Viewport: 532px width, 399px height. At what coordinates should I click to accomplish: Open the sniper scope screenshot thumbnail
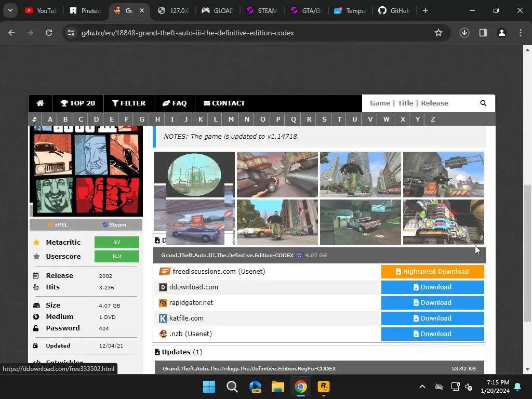pos(194,175)
